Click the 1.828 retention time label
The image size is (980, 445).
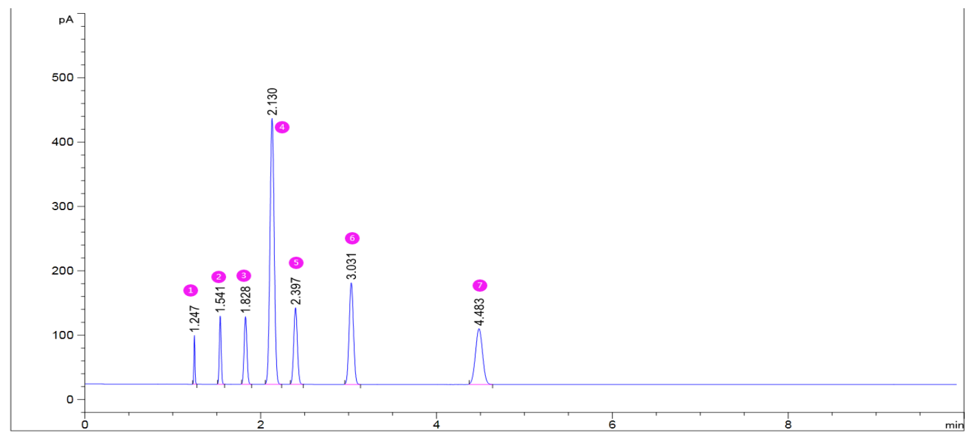pyautogui.click(x=246, y=299)
